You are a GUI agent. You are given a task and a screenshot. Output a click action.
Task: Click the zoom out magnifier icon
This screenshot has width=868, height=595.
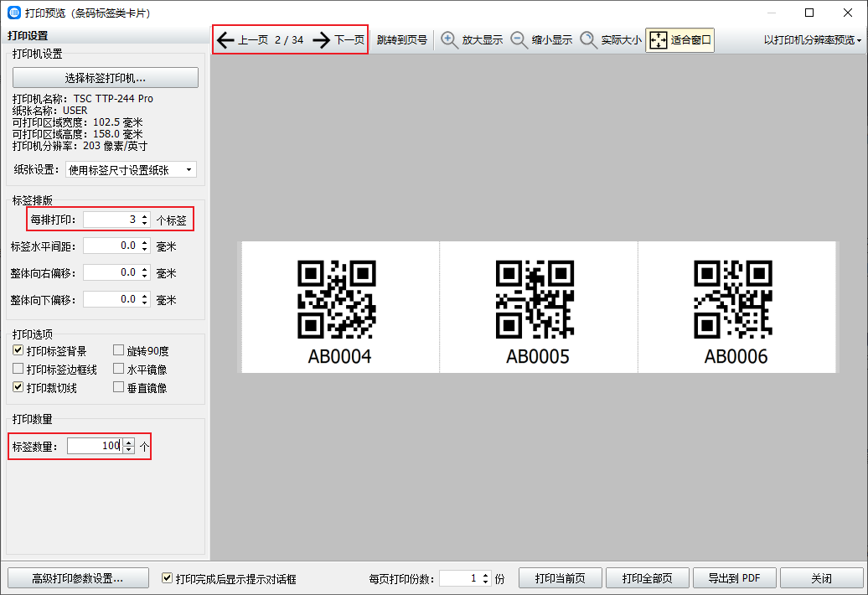[519, 39]
